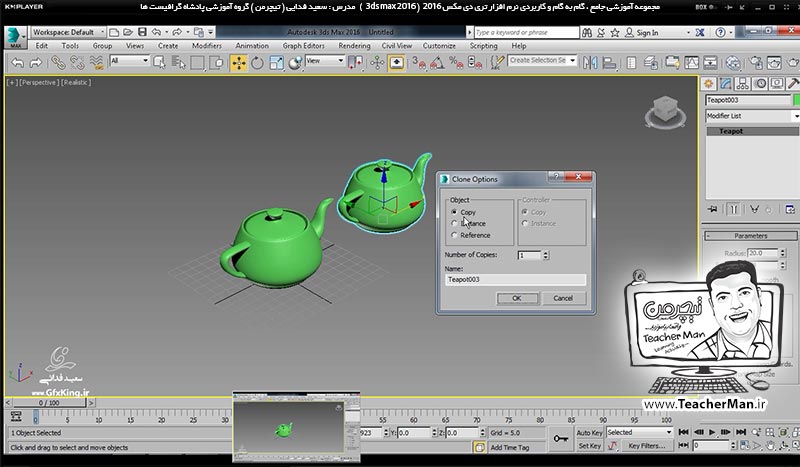Toggle the Window/Crossing selection icon
This screenshot has width=800, height=467.
(216, 63)
